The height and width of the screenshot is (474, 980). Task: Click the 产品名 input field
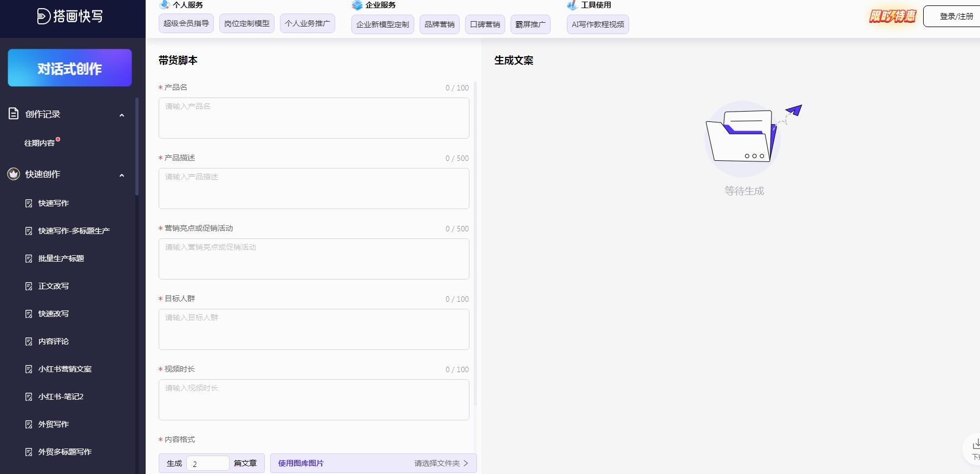pos(313,118)
